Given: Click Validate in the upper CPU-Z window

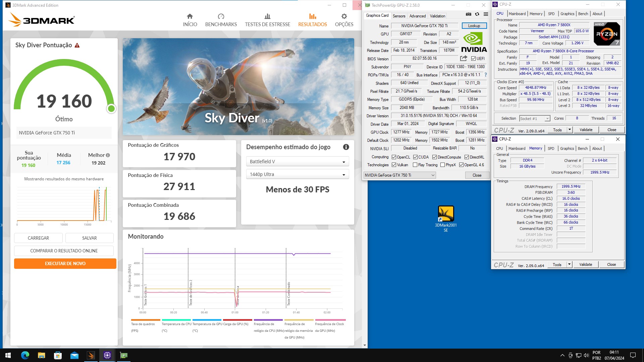Looking at the screenshot, I should click(586, 130).
